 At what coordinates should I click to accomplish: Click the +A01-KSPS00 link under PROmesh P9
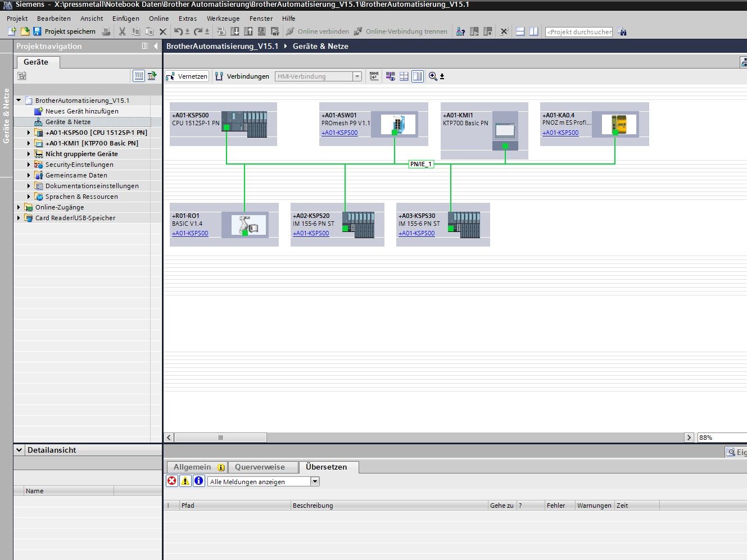point(339,133)
